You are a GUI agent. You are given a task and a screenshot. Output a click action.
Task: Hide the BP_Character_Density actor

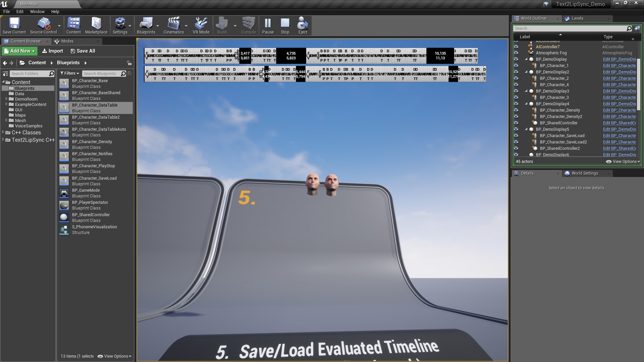click(516, 110)
